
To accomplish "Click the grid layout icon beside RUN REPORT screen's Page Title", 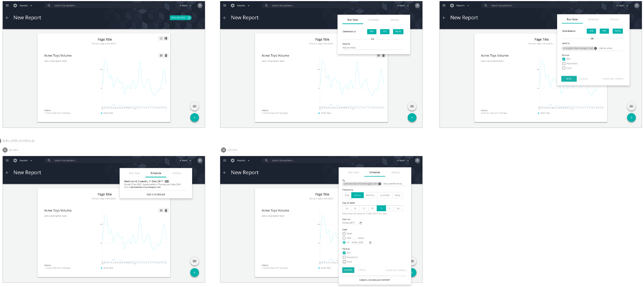I will [166, 38].
